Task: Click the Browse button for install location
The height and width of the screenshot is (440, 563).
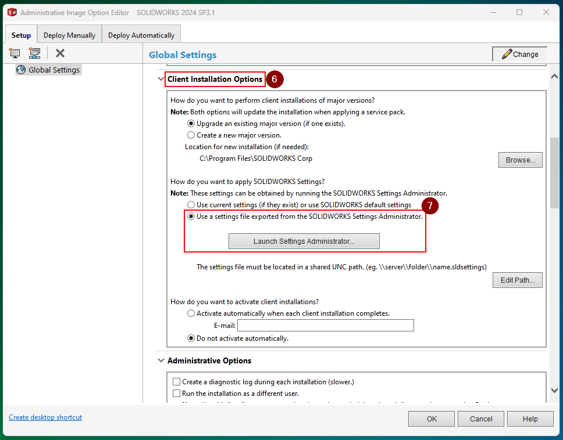Action: 520,160
